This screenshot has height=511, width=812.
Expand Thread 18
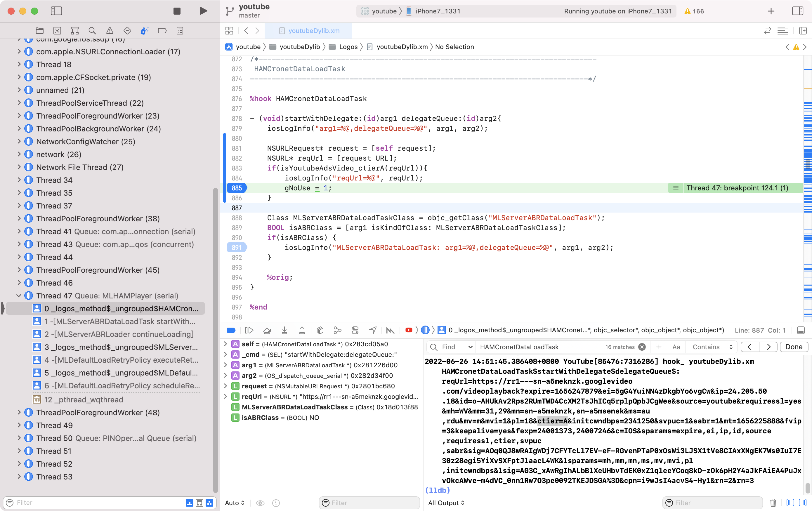pos(19,64)
